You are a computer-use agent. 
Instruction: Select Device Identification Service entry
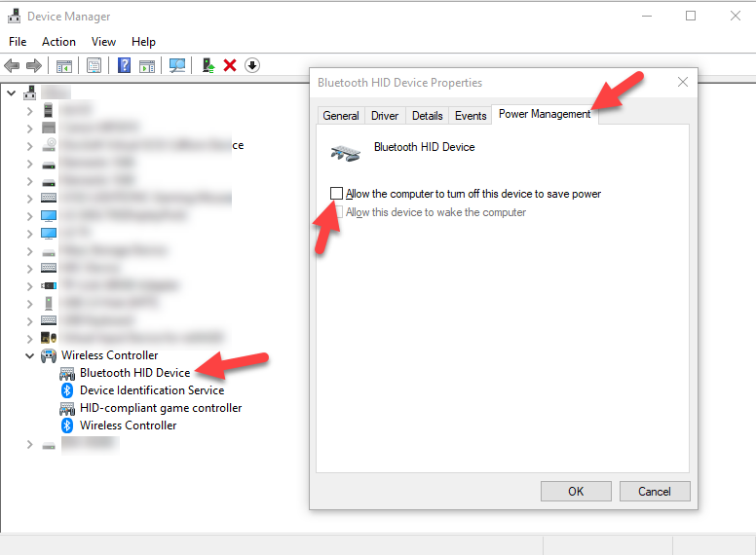(x=152, y=390)
